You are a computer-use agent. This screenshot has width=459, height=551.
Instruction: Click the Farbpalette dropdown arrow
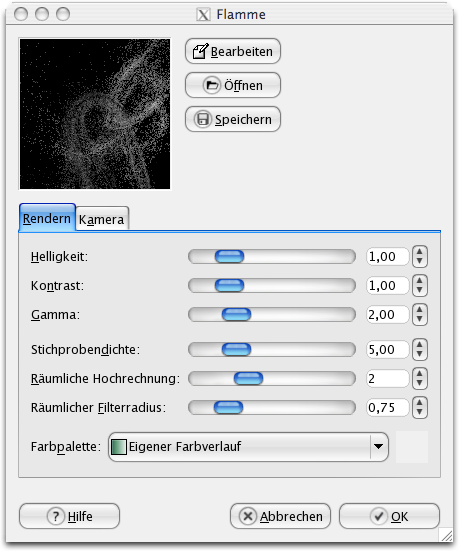379,447
